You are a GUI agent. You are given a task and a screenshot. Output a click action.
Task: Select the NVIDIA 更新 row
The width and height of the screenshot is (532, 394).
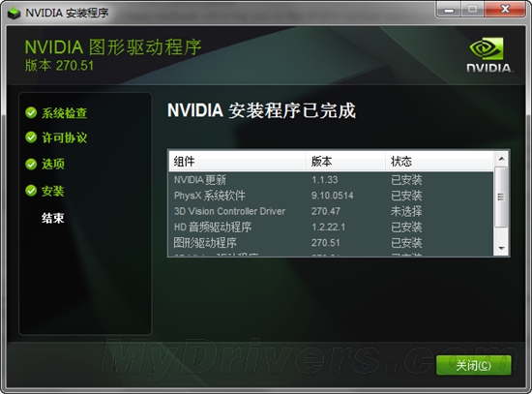331,179
